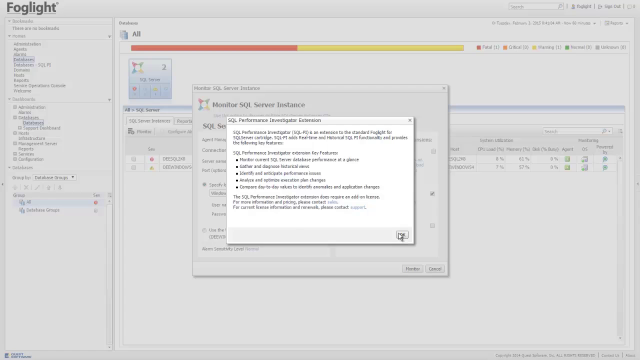Open the Dashboards section options arrow

tap(109, 100)
